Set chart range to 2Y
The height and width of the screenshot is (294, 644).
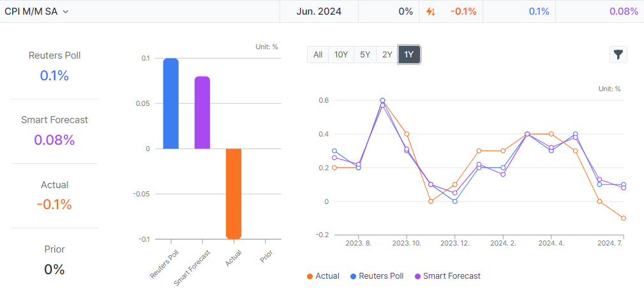click(x=387, y=55)
